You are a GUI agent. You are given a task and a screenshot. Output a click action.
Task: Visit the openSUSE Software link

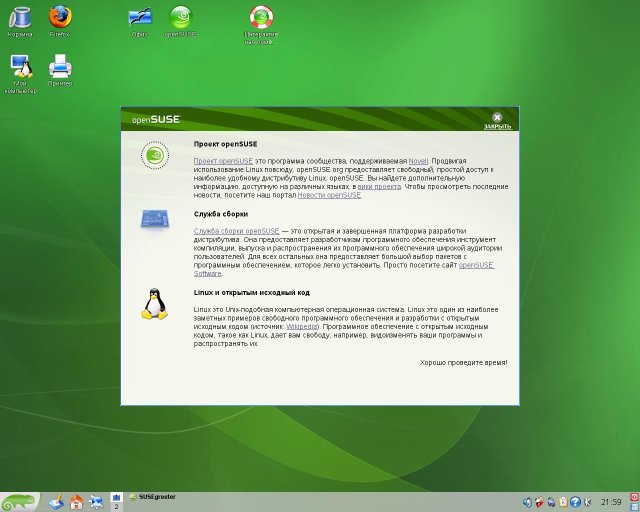point(476,265)
